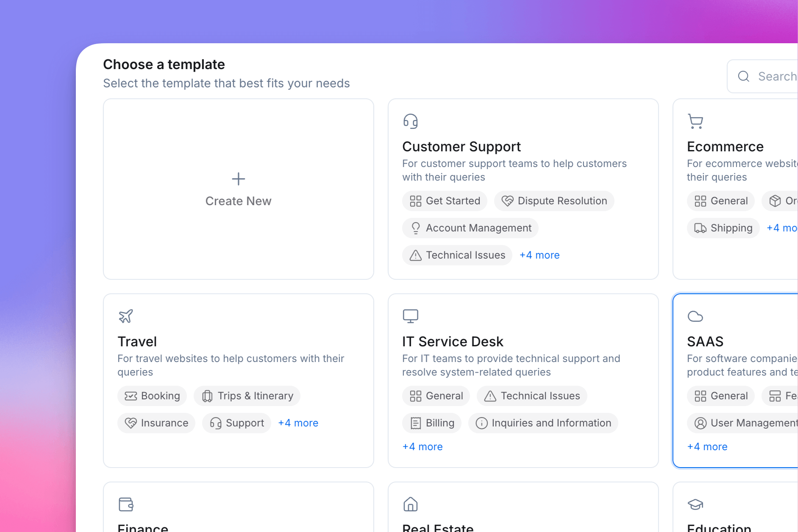This screenshot has height=532, width=798.
Task: Click Technical Issues tag on Customer Support
Action: [x=457, y=255]
